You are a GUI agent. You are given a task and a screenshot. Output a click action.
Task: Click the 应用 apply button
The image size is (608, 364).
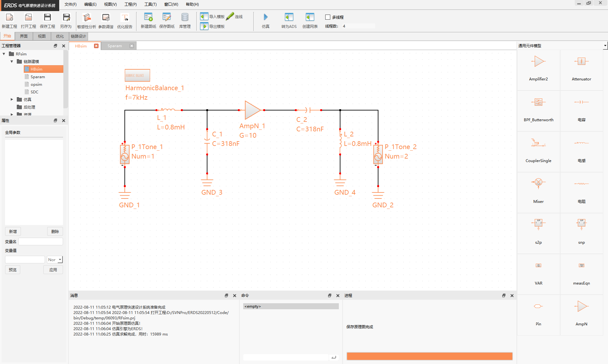[x=53, y=270]
